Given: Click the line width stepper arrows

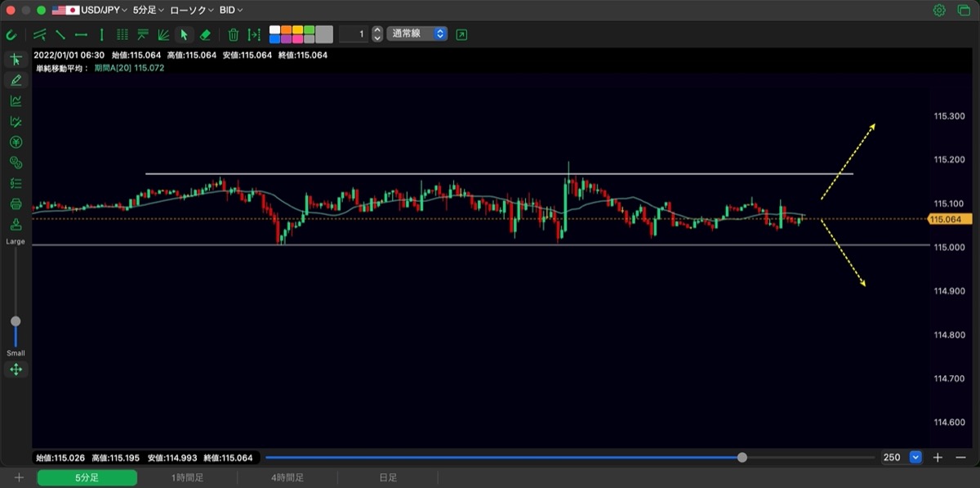Looking at the screenshot, I should 376,34.
